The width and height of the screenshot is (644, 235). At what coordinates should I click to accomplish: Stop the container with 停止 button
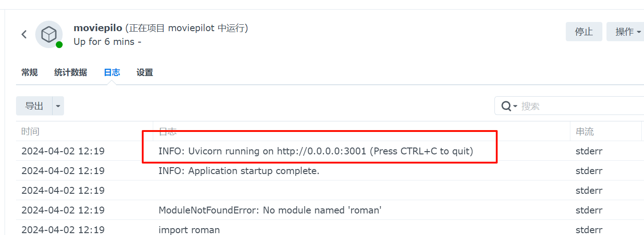point(584,32)
